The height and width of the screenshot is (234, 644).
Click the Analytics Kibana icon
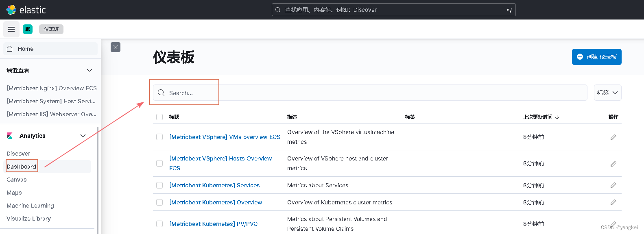(x=10, y=136)
